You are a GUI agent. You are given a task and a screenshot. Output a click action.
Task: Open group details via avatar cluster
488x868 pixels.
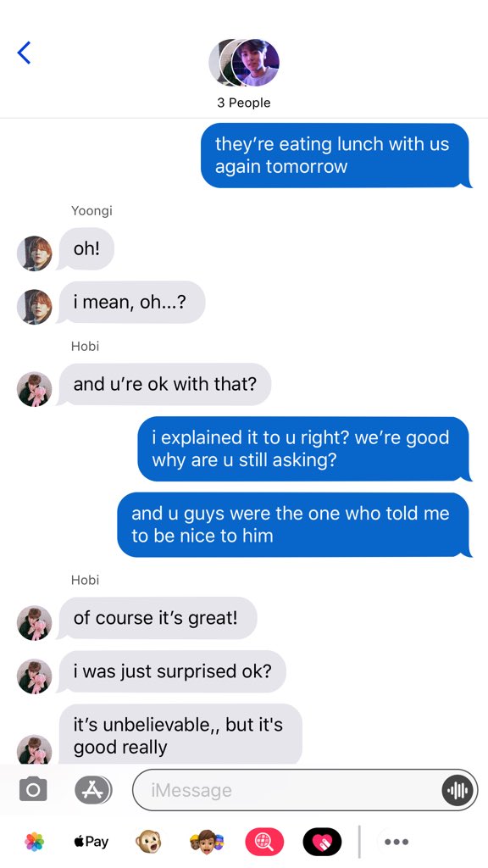click(x=244, y=63)
